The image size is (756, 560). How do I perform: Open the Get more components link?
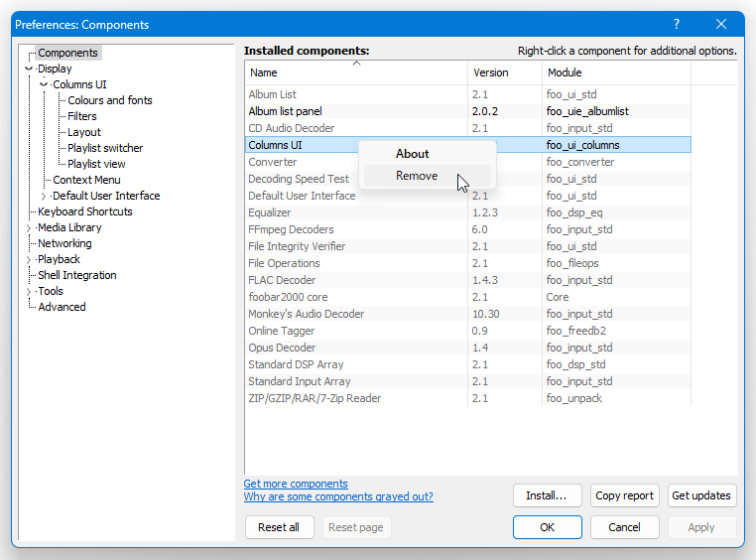coord(296,484)
